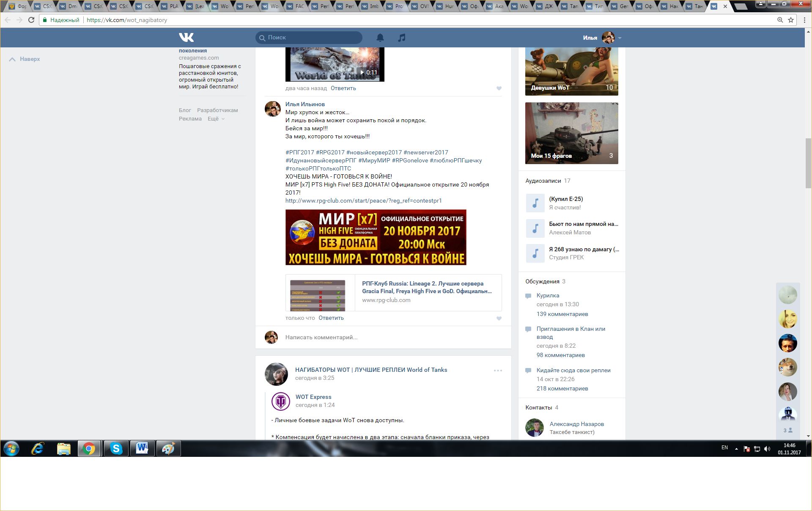The image size is (812, 511).
Task: Open the blonde woman chat sidebar avatar
Action: [788, 319]
